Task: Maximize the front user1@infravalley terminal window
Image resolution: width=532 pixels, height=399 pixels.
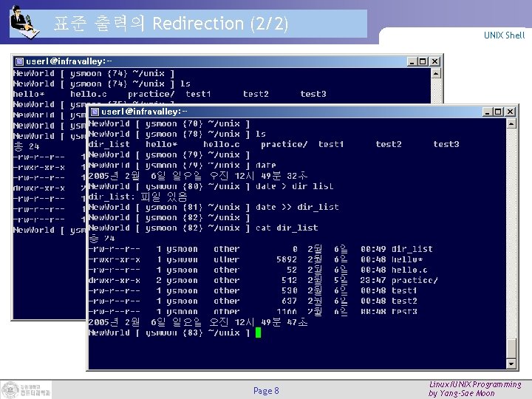Action: tap(498, 112)
